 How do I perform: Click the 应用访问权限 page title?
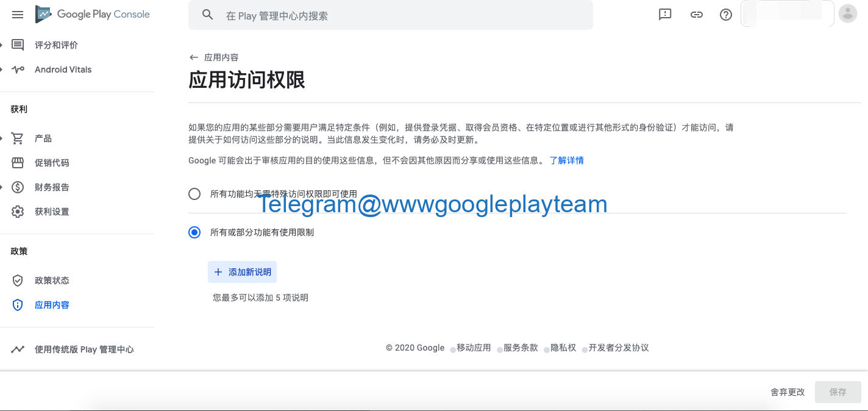247,80
